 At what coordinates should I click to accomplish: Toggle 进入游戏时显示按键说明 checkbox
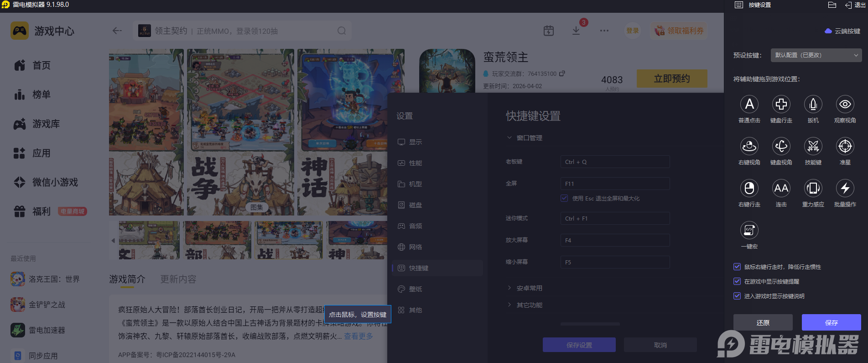737,296
